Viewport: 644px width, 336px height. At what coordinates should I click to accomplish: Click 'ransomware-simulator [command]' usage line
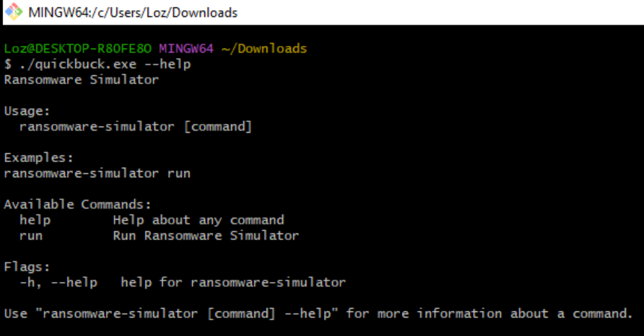point(135,127)
